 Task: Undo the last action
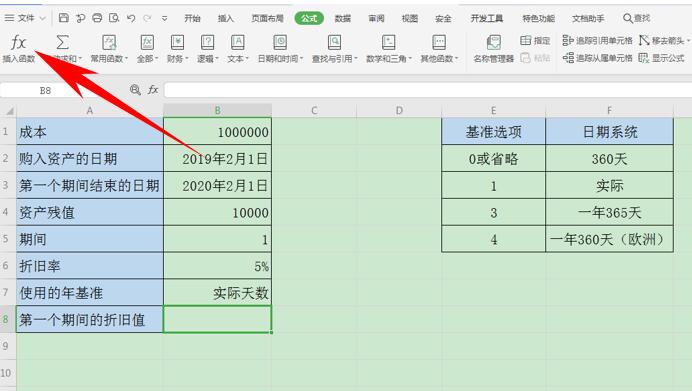131,18
